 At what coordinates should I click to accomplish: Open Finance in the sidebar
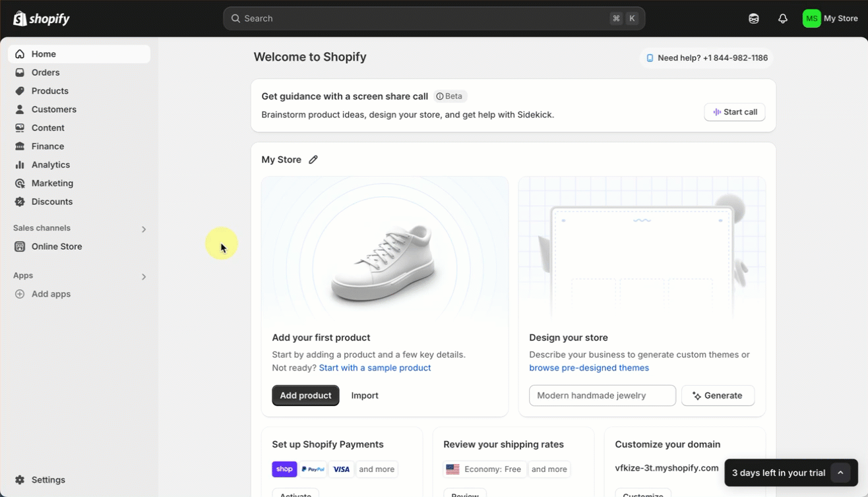79,146
